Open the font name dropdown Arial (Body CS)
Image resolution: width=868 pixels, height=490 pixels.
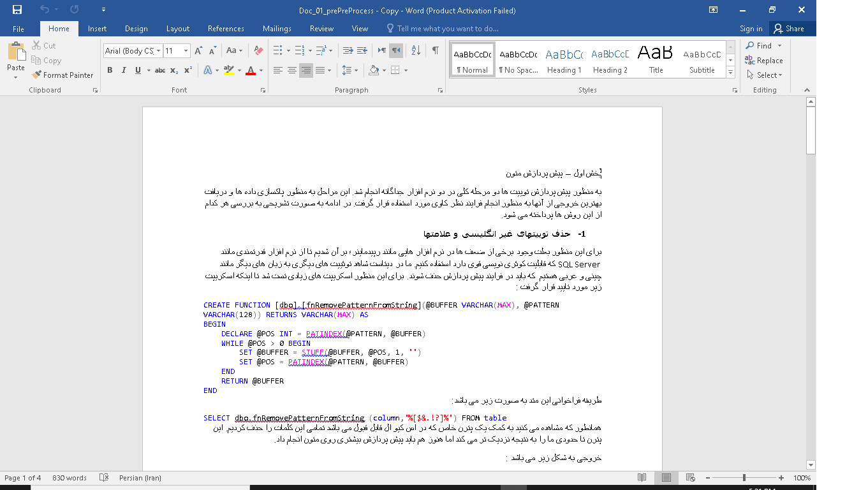(158, 50)
